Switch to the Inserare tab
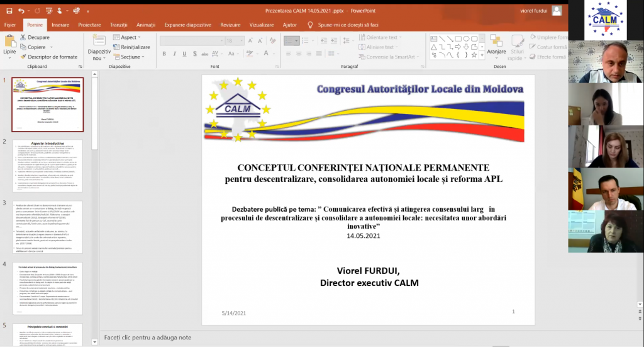Screen dimensions: 644x347 click(60, 25)
